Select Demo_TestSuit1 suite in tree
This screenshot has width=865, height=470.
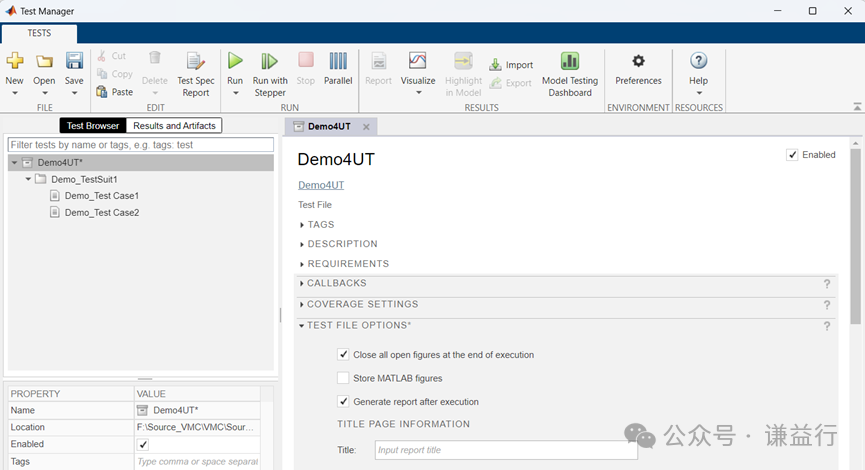pyautogui.click(x=84, y=179)
